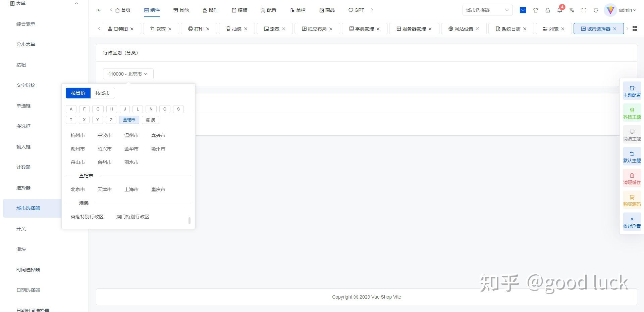
Task: Open the theme shirt icon in header
Action: 536,10
